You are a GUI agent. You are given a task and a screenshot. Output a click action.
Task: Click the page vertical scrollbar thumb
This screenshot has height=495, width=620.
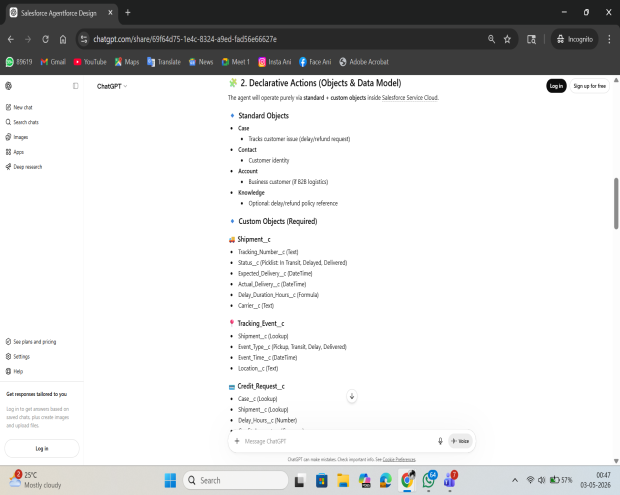click(616, 203)
